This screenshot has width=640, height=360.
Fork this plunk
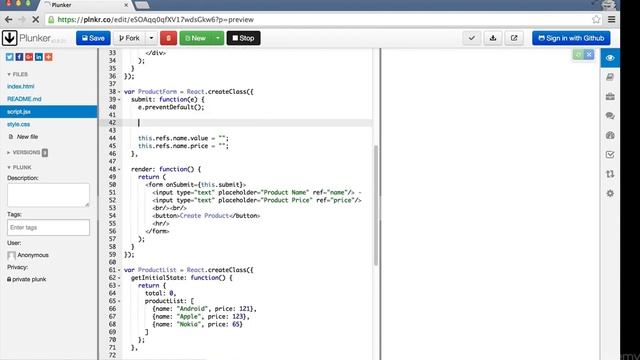129,38
